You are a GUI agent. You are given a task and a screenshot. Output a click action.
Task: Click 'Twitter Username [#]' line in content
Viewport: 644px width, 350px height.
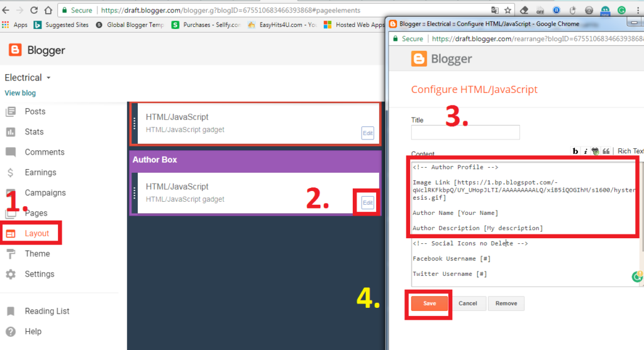[450, 274]
